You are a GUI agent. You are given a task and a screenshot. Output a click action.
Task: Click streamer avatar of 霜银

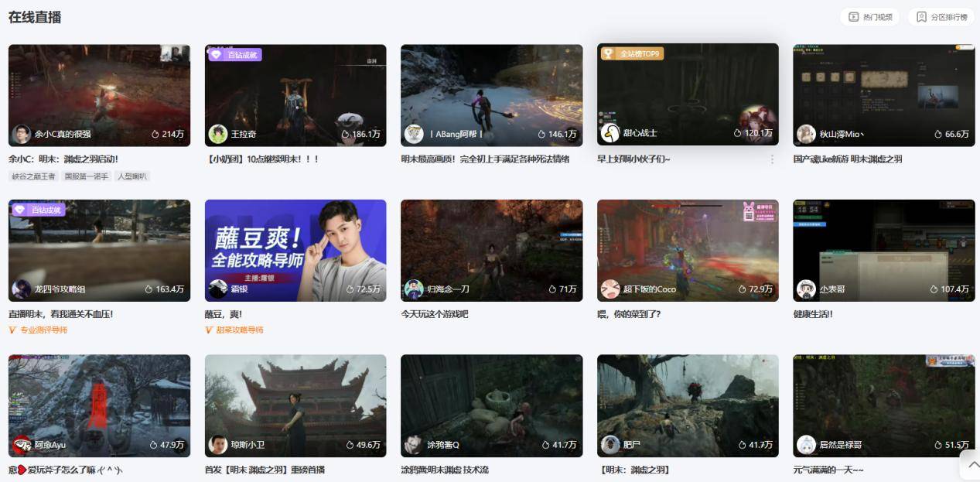tap(218, 289)
